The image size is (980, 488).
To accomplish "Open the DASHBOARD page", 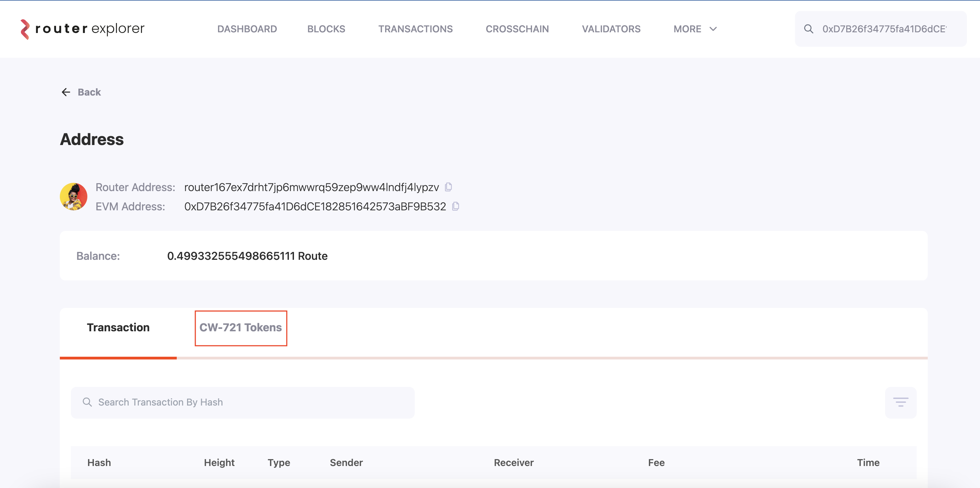I will pyautogui.click(x=247, y=29).
